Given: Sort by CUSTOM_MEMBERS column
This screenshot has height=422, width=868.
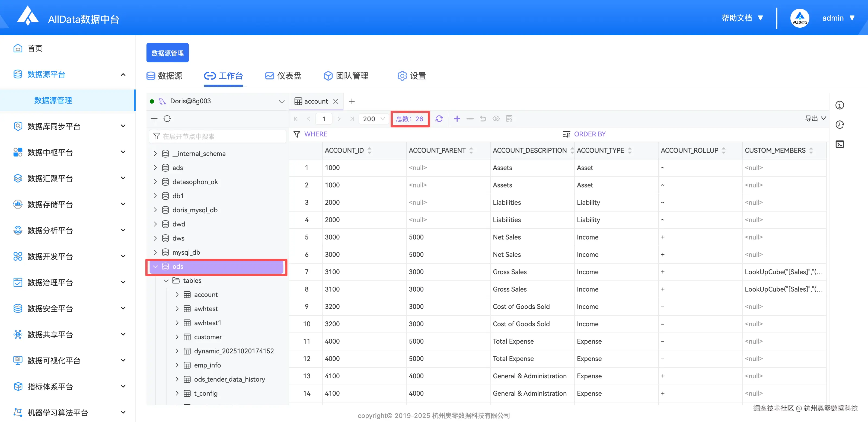Looking at the screenshot, I should click(811, 151).
